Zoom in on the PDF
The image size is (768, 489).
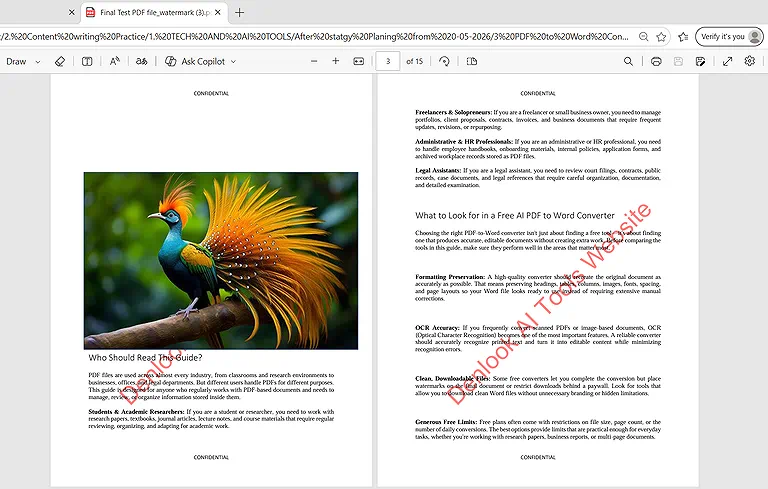(x=336, y=61)
